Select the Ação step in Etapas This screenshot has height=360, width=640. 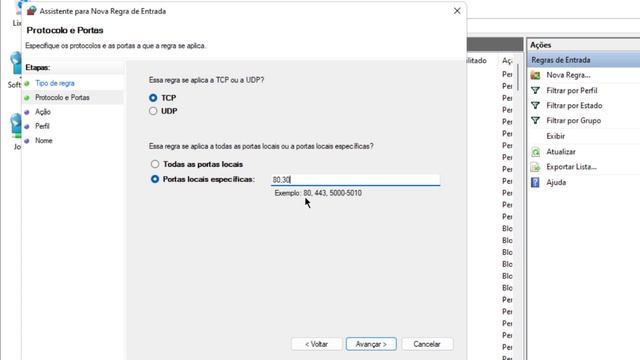[x=43, y=112]
